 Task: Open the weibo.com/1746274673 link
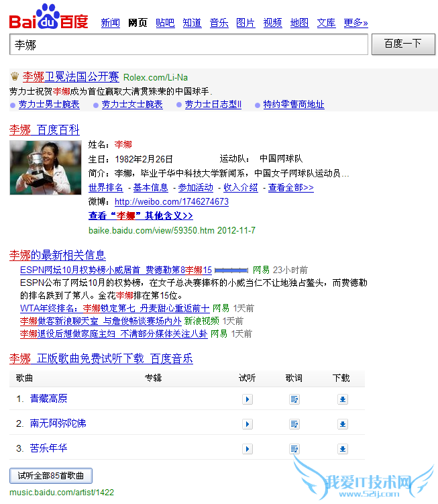(x=172, y=201)
